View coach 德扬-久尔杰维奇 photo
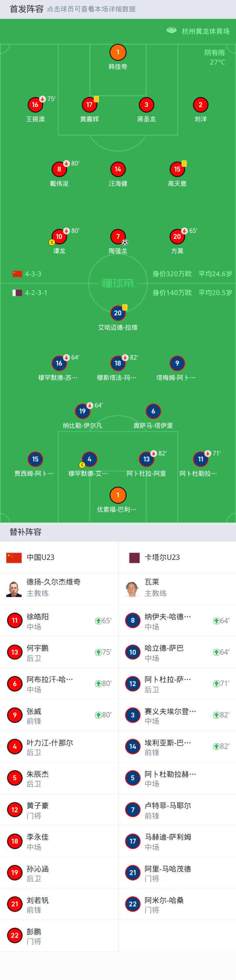 click(x=14, y=589)
